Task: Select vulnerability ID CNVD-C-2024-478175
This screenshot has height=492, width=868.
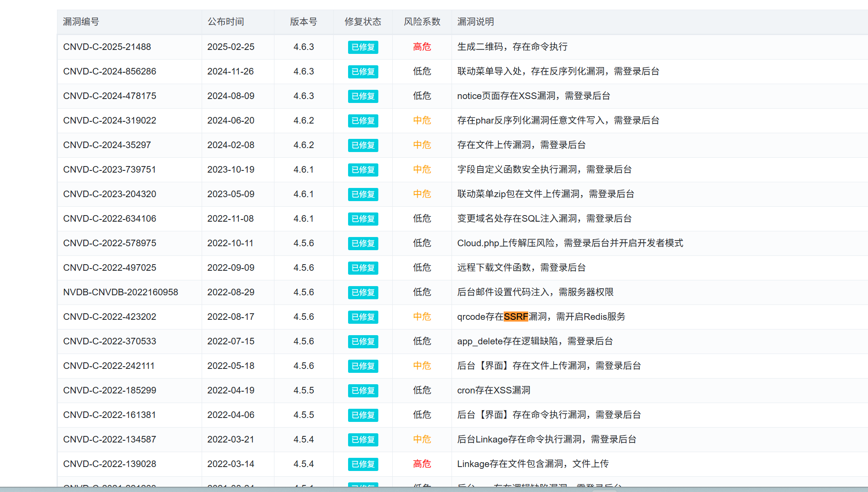Action: 110,96
